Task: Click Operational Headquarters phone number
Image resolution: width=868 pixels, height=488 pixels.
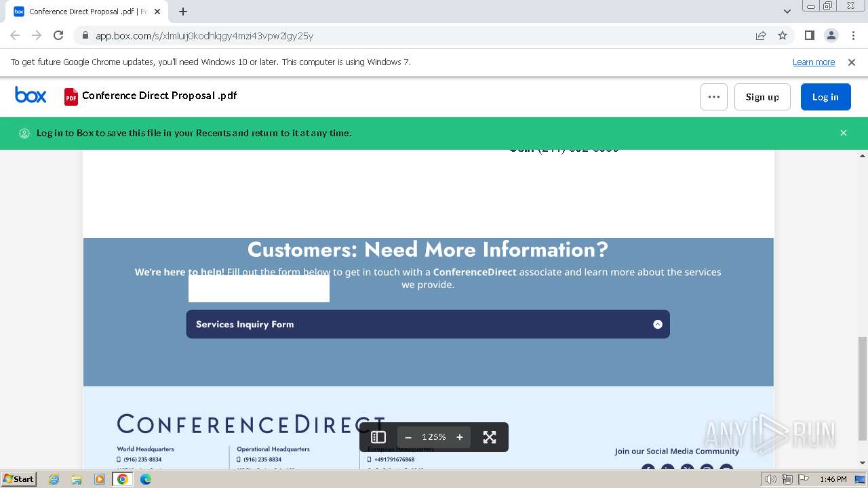Action: click(x=262, y=460)
